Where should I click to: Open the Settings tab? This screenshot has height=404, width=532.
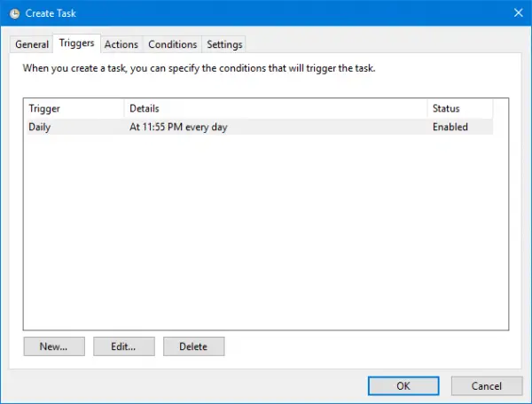224,44
